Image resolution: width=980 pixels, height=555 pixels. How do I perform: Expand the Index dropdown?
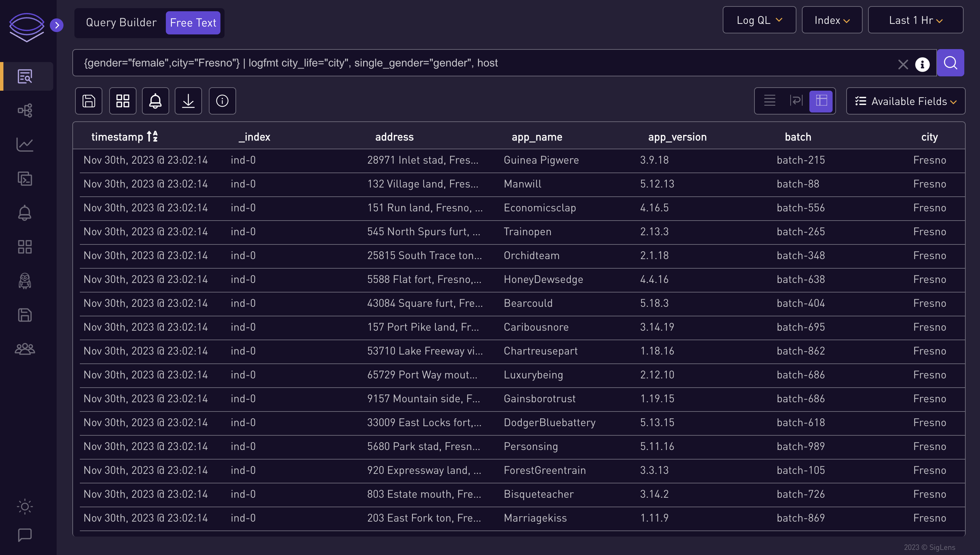point(831,19)
